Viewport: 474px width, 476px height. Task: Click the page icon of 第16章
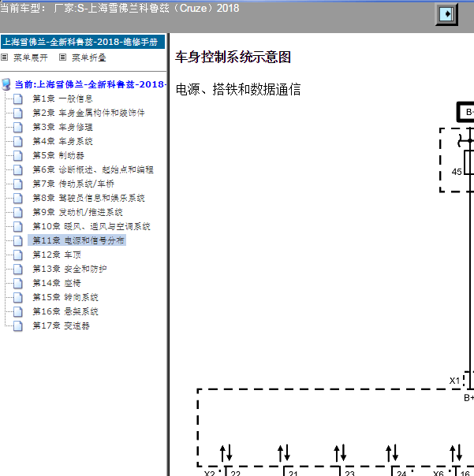pos(18,312)
